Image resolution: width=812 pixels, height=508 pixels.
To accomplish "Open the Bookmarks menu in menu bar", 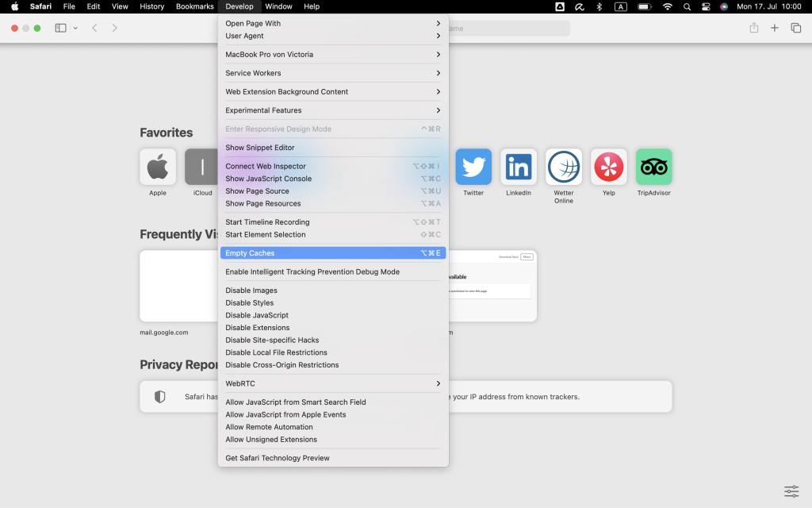I will (194, 6).
